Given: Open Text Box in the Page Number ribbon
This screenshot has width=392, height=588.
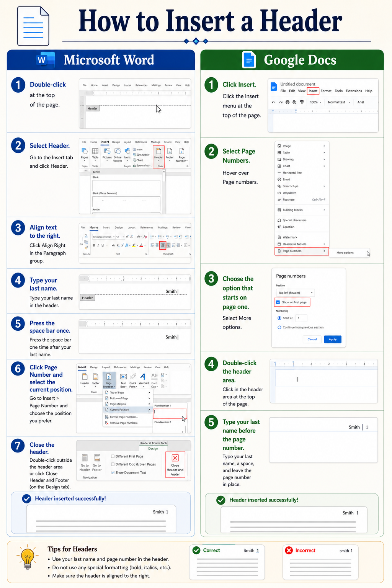Looking at the screenshot, I should click(x=123, y=380).
